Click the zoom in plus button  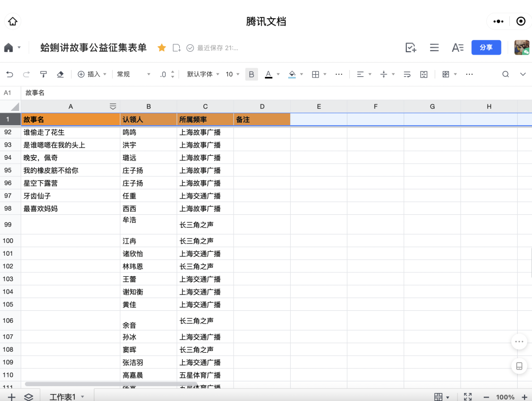point(524,397)
